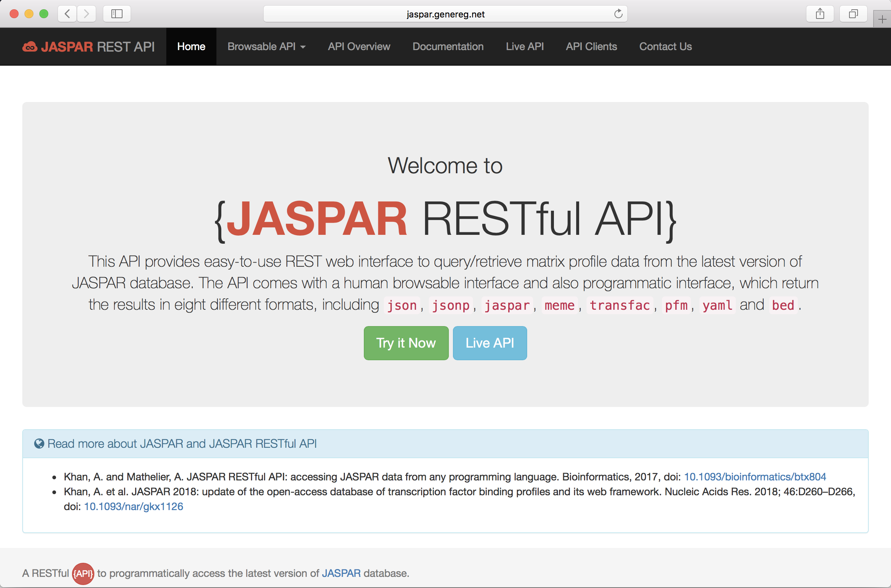
Task: Click the Welcome to heading text
Action: (445, 165)
